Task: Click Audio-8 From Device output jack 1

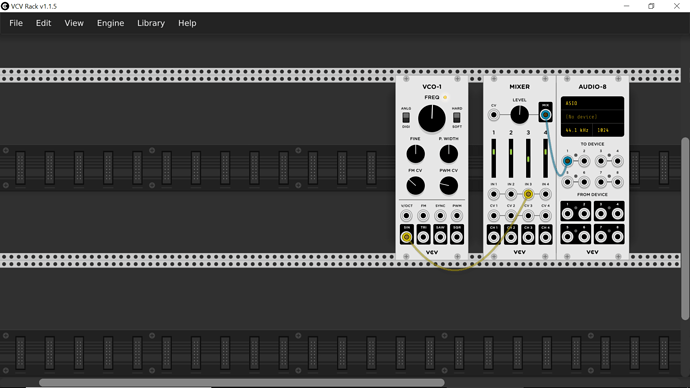Action: click(568, 214)
